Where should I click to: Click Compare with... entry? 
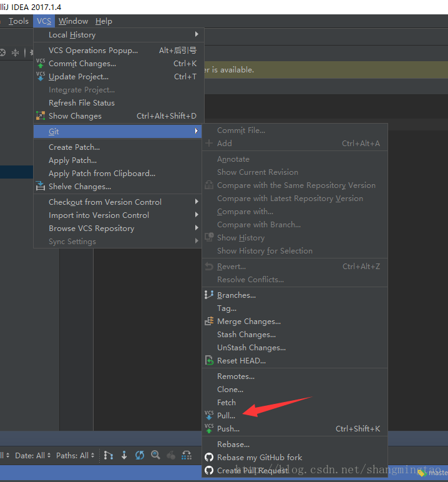(295, 212)
